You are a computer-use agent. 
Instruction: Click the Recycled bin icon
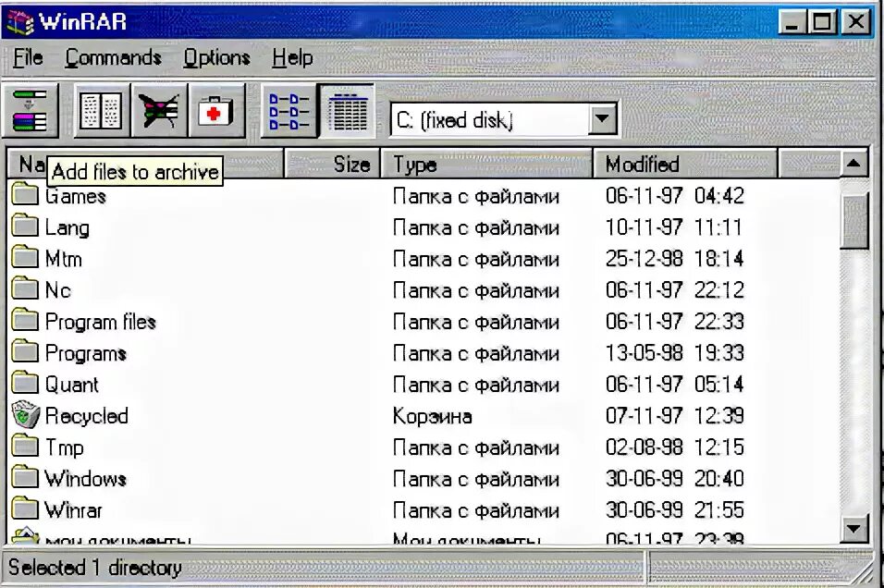(25, 415)
